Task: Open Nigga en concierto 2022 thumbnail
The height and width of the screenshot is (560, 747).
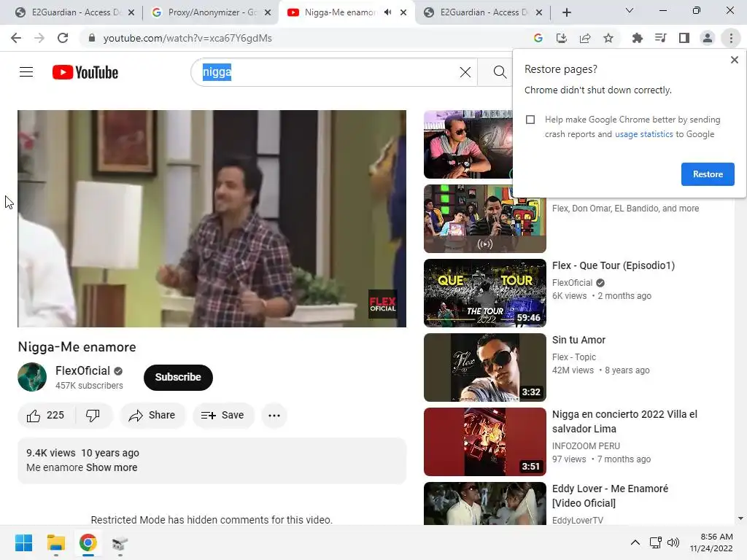Action: click(485, 441)
